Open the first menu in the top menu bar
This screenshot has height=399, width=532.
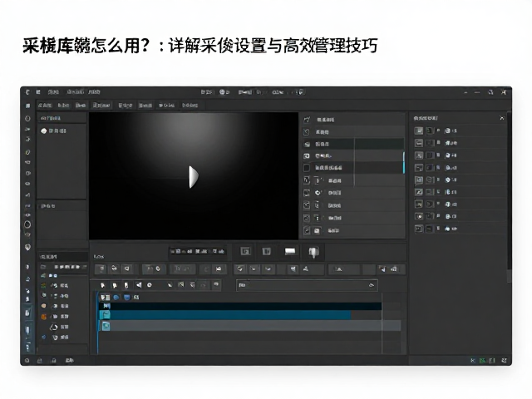pyautogui.click(x=53, y=92)
